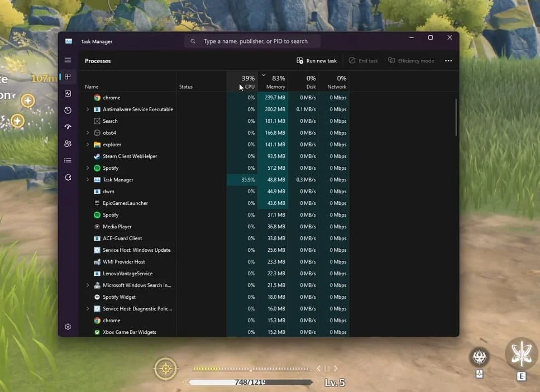Open the Details sidebar icon
Image resolution: width=540 pixels, height=392 pixels.
click(x=68, y=160)
